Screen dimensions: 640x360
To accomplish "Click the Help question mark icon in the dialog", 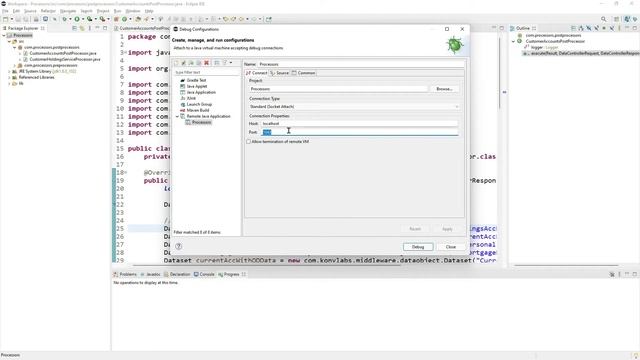I will tap(178, 246).
